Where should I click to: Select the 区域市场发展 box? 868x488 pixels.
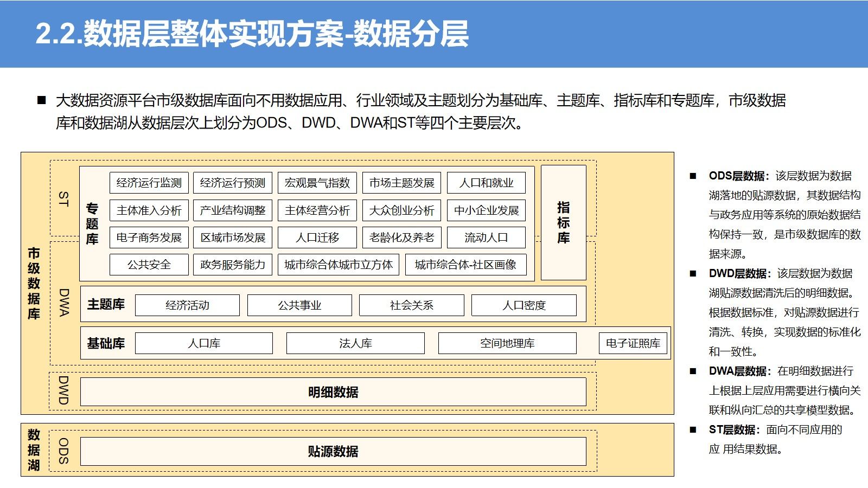click(x=233, y=237)
